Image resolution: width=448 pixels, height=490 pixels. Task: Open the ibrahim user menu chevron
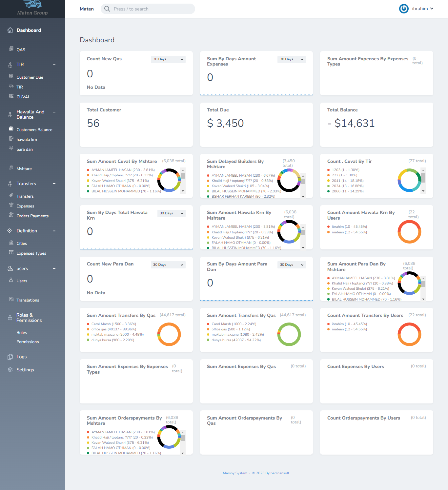click(432, 9)
